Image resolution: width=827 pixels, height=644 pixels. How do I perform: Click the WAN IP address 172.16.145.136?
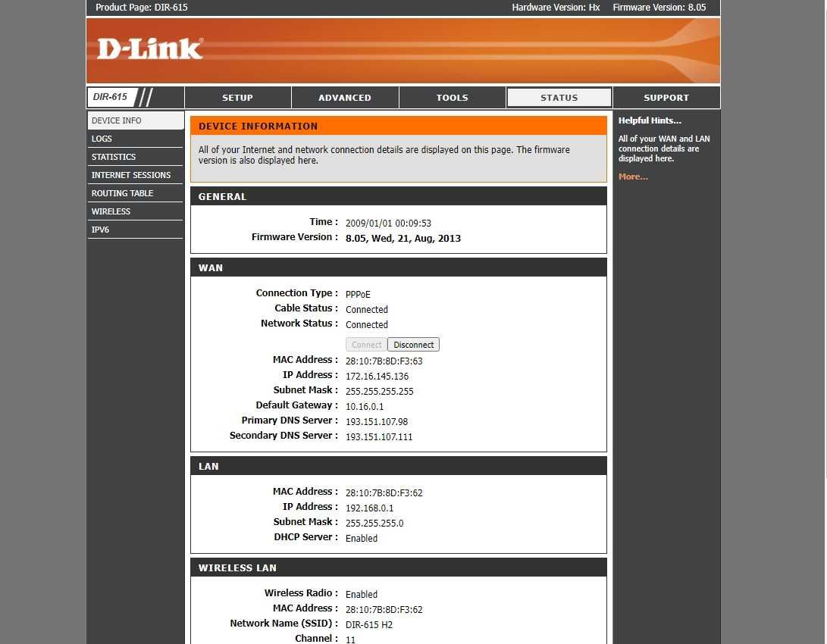[377, 377]
